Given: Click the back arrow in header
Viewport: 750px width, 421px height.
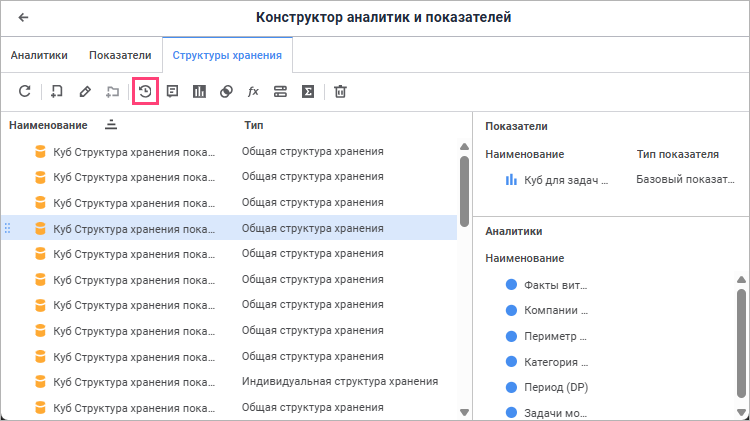Looking at the screenshot, I should click(x=23, y=17).
